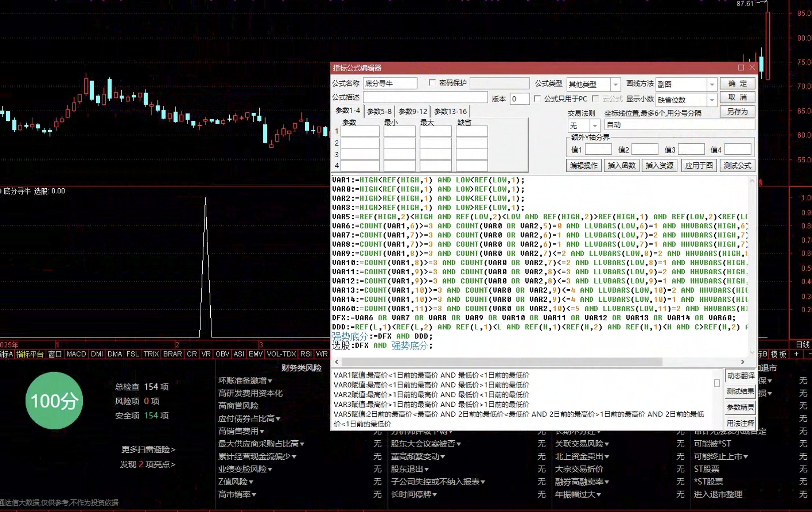Click right arrow of code horizontal scrollbar

pos(743,362)
